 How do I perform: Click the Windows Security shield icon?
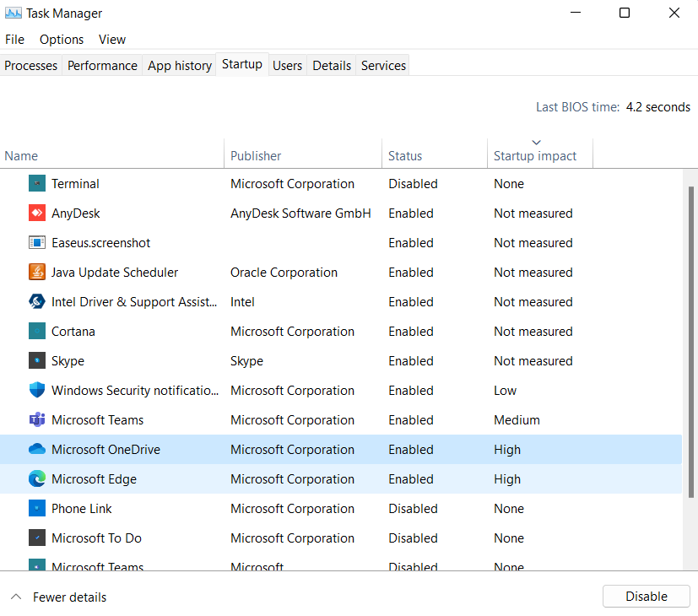pos(37,390)
